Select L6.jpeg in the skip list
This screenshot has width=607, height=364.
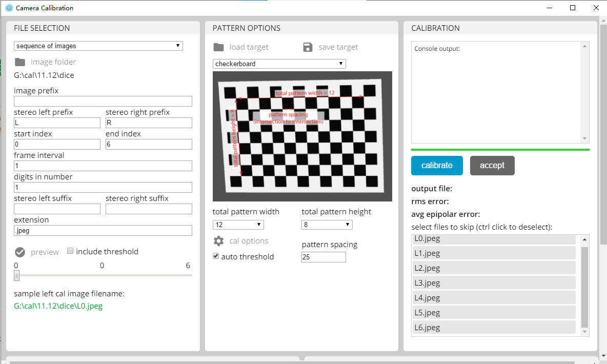[x=494, y=327]
